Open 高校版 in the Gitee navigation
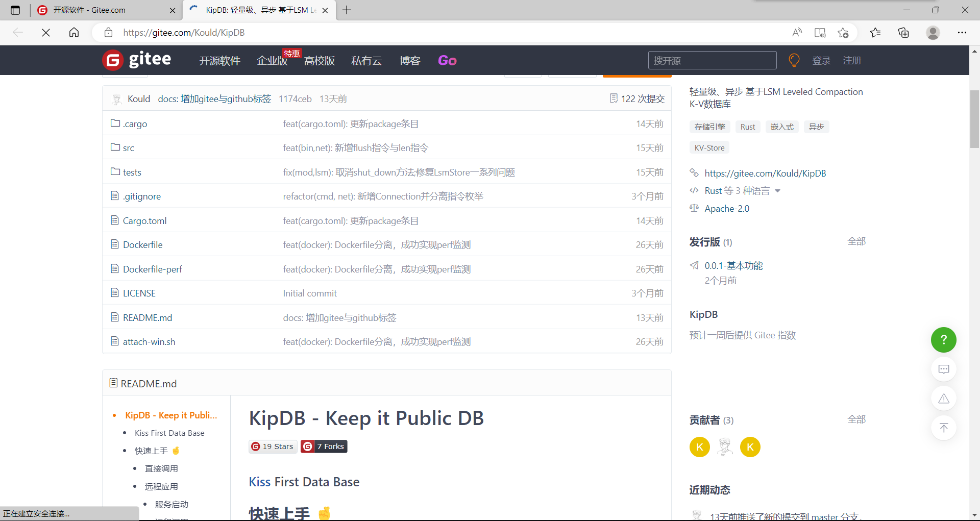Image resolution: width=980 pixels, height=521 pixels. [x=320, y=61]
